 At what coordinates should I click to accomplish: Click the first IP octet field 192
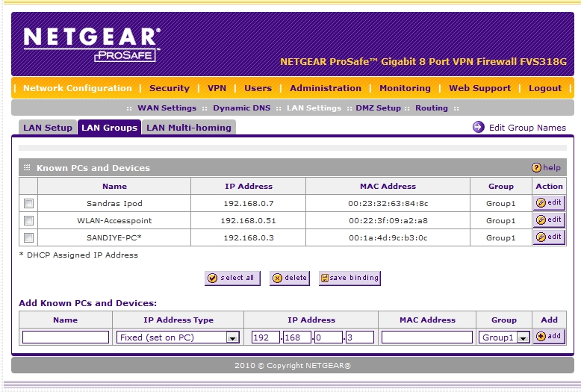[266, 337]
